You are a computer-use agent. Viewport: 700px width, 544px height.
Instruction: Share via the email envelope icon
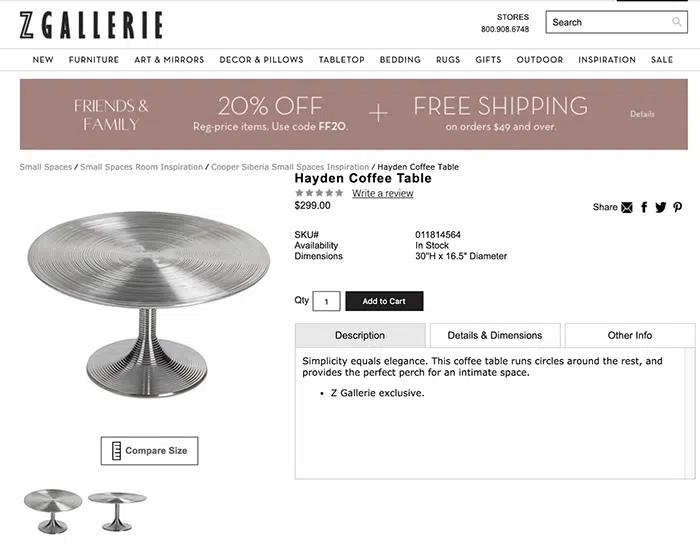pyautogui.click(x=627, y=207)
